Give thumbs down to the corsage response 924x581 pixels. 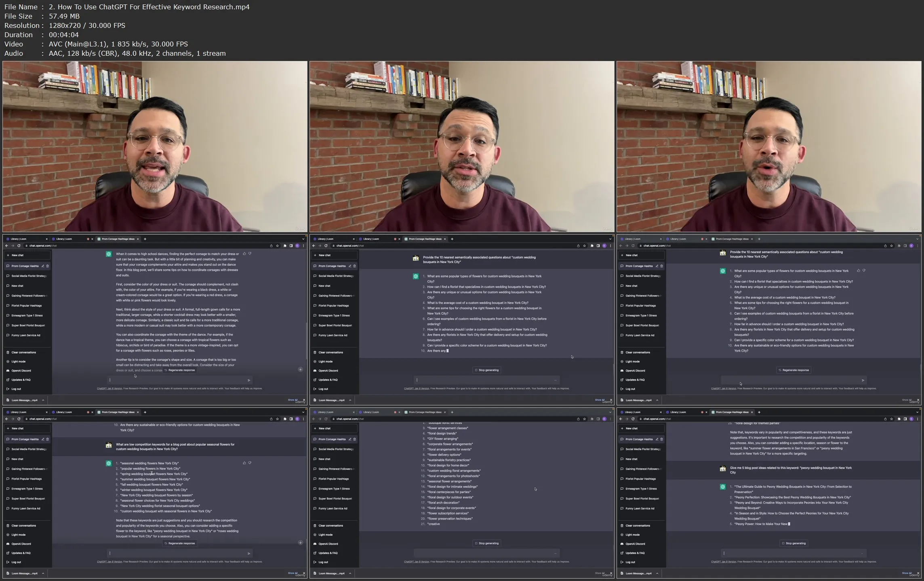pos(250,254)
